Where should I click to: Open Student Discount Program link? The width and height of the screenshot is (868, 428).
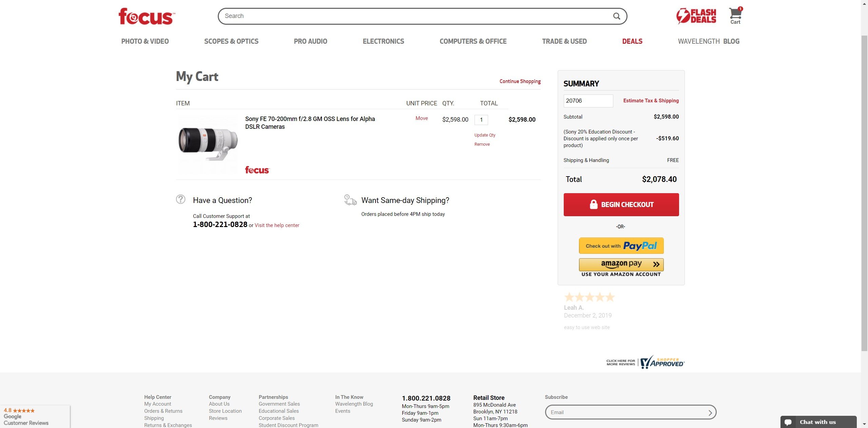pyautogui.click(x=288, y=425)
